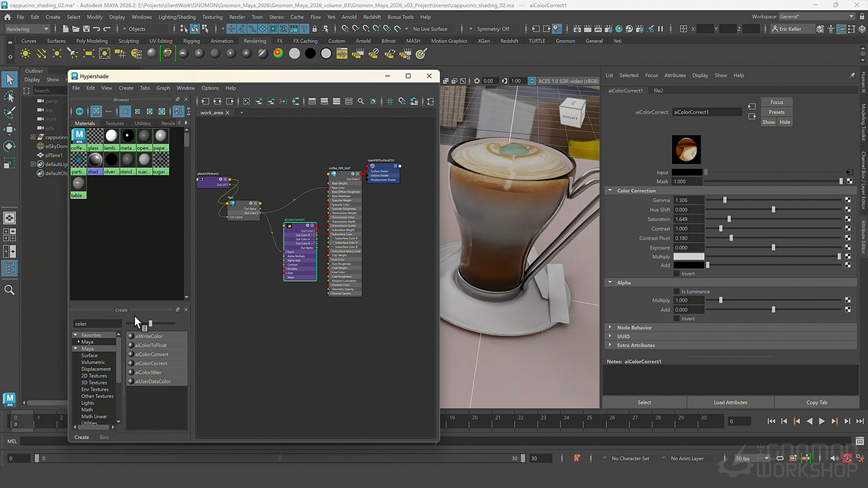
Task: Click the aiColorCorrect create node entry
Action: tap(151, 363)
